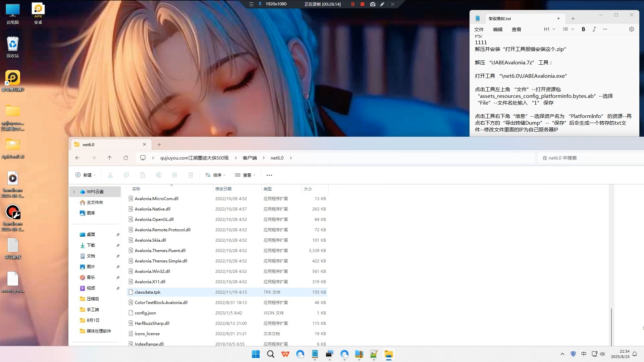Click 客户端 in the address breadcrumb
The height and width of the screenshot is (362, 644).
pyautogui.click(x=250, y=158)
